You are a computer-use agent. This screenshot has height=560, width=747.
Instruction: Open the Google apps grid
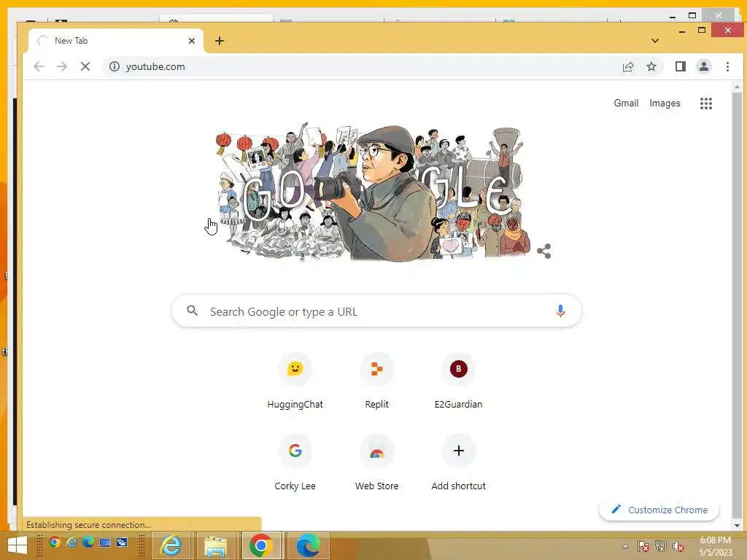pos(706,104)
